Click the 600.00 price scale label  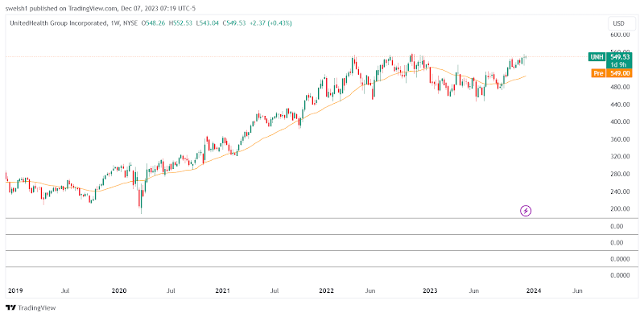coord(621,35)
